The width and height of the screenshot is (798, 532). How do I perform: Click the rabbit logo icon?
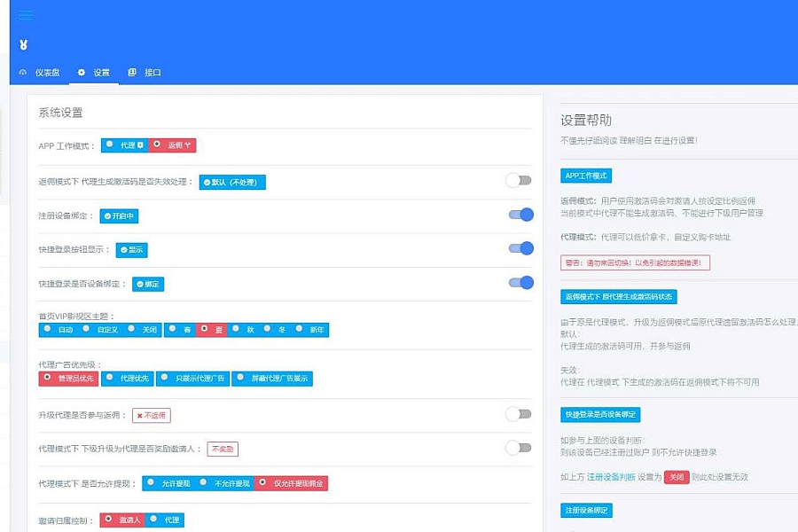point(24,44)
